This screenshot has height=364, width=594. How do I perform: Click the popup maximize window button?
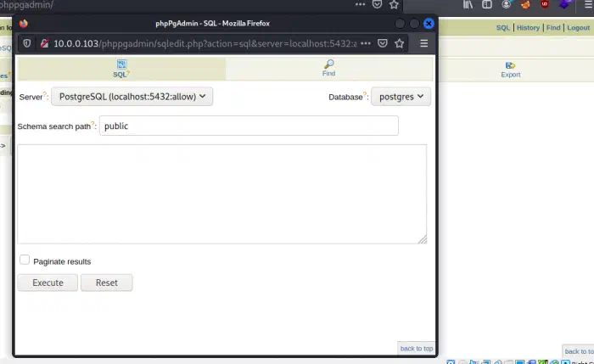pyautogui.click(x=414, y=24)
